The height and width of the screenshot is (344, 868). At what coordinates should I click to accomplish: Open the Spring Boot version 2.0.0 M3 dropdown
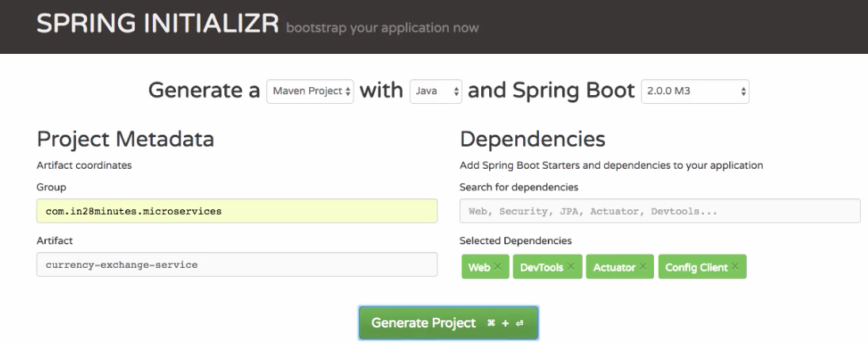pos(695,91)
